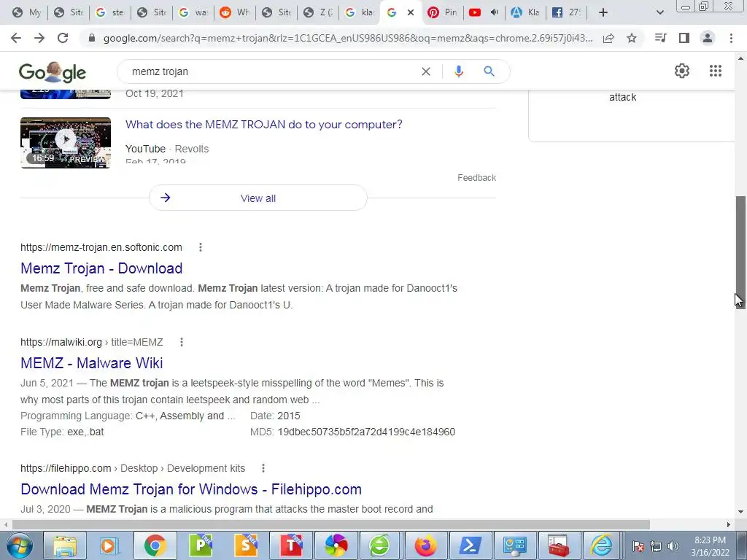Click the scroll-right arrow of horizontal scrollbar
The height and width of the screenshot is (560, 747).
pyautogui.click(x=729, y=524)
